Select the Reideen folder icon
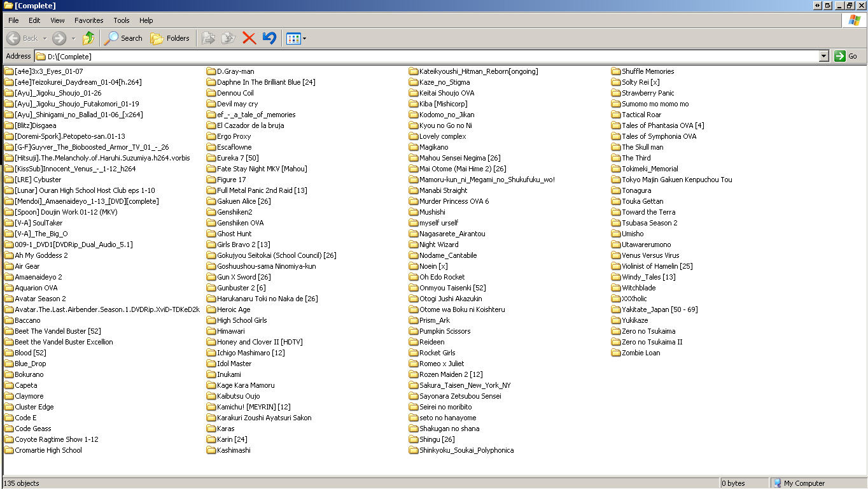The height and width of the screenshot is (489, 868). 414,342
